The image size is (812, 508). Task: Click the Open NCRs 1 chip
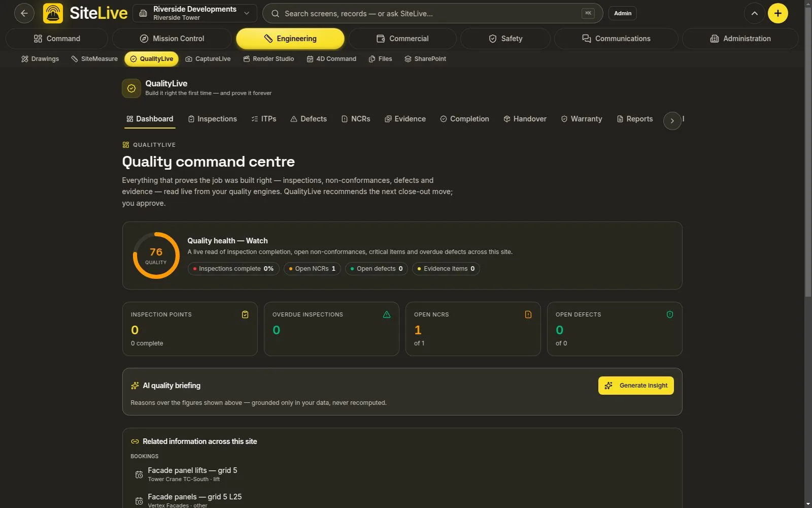pyautogui.click(x=312, y=269)
